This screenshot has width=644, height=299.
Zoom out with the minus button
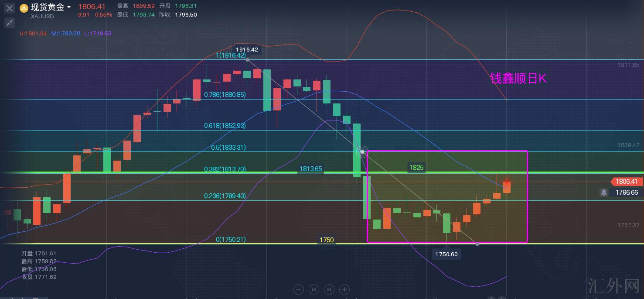tap(299, 289)
